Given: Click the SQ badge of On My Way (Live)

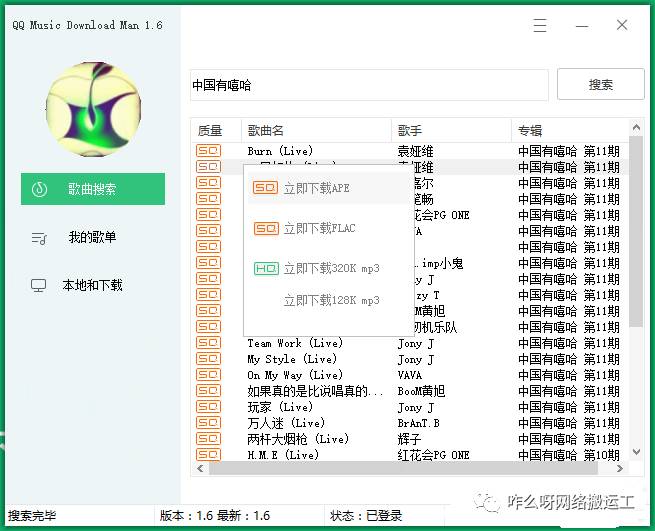Looking at the screenshot, I should click(208, 375).
